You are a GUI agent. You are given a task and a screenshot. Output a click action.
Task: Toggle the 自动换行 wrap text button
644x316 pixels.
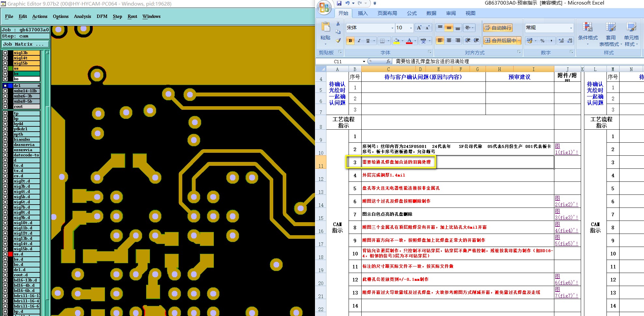coord(498,28)
